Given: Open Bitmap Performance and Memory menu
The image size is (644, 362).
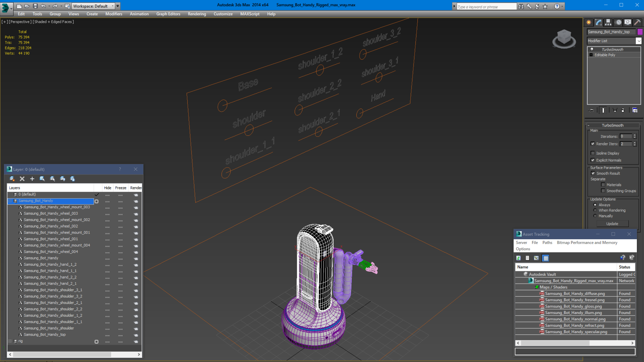Looking at the screenshot, I should [x=587, y=243].
